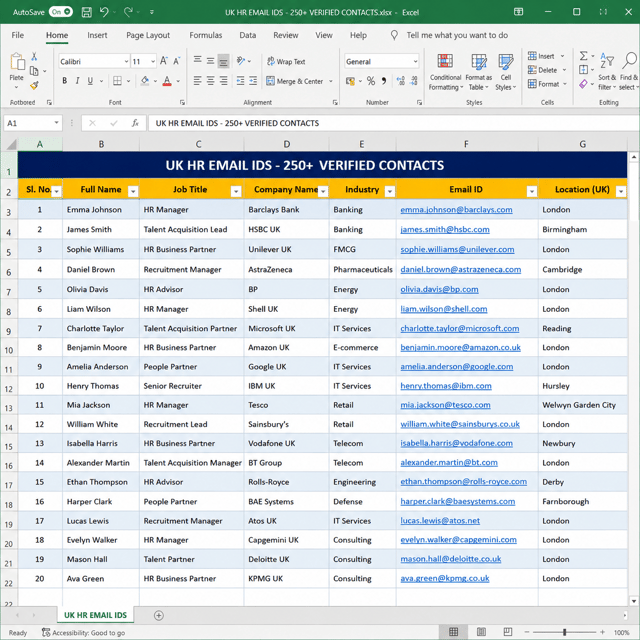Align text to the left
640x640 pixels.
[x=198, y=81]
